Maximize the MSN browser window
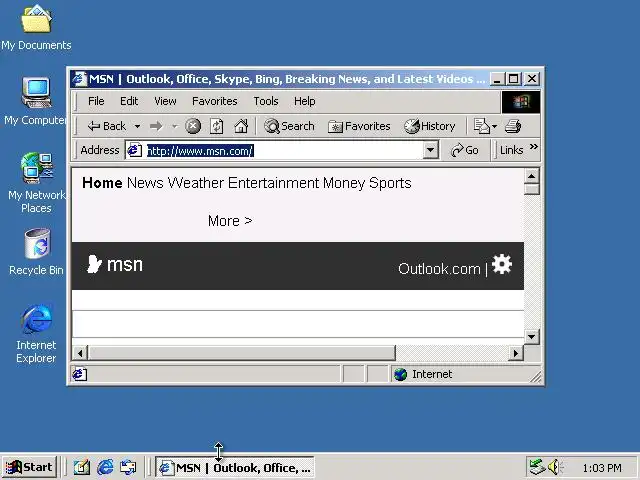The height and width of the screenshot is (480, 640). pyautogui.click(x=513, y=79)
